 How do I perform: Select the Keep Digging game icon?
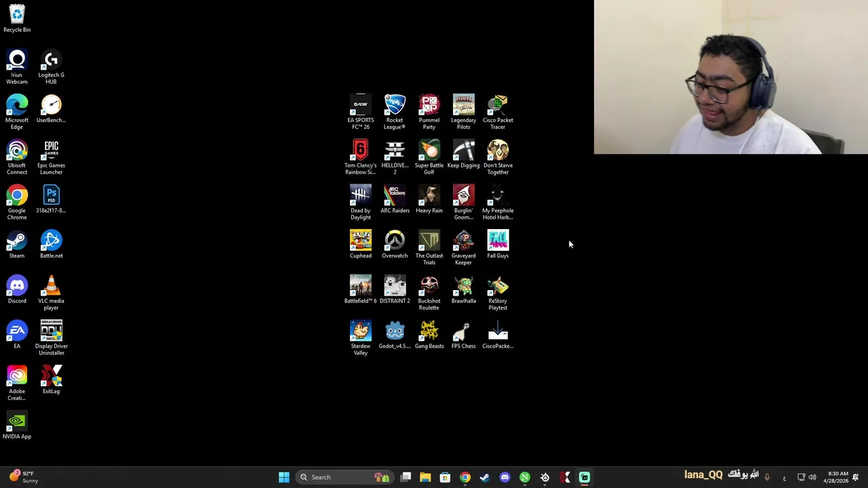[x=463, y=155]
